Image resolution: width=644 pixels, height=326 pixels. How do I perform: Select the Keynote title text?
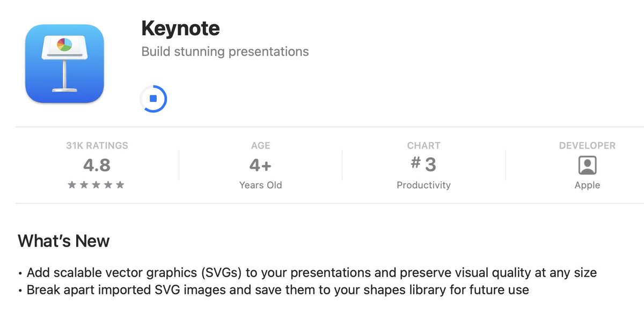[x=180, y=28]
